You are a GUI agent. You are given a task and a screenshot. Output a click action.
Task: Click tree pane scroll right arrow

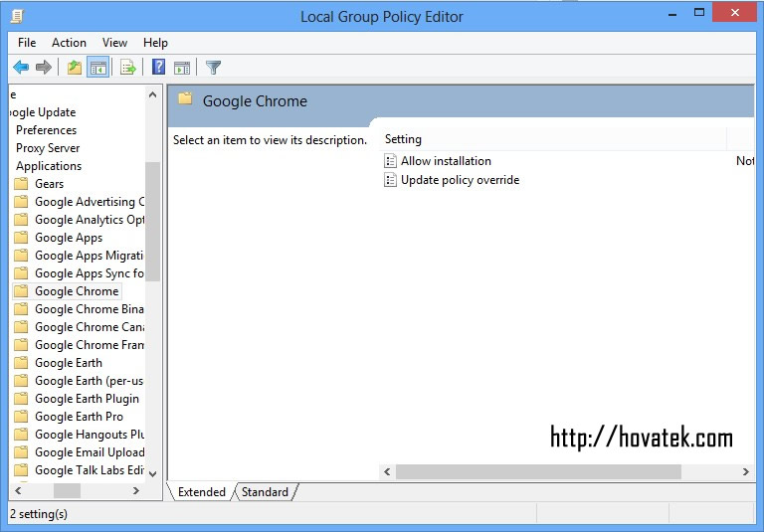[x=136, y=491]
